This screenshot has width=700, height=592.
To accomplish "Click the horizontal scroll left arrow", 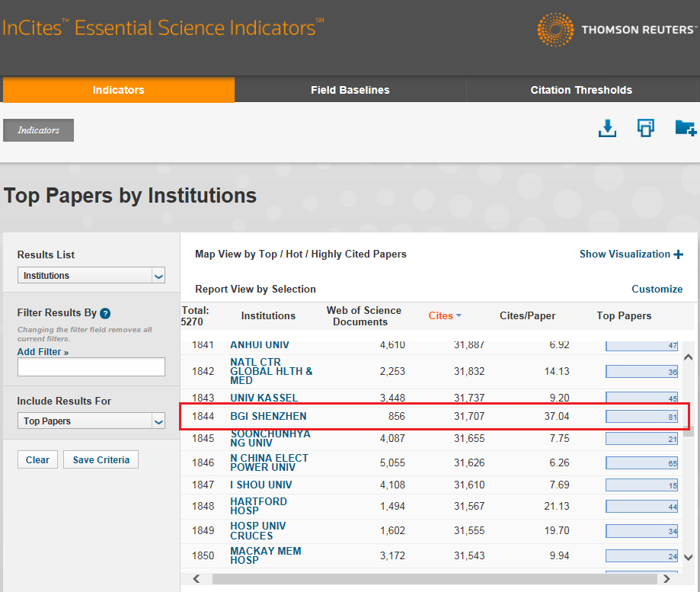I will point(197,578).
